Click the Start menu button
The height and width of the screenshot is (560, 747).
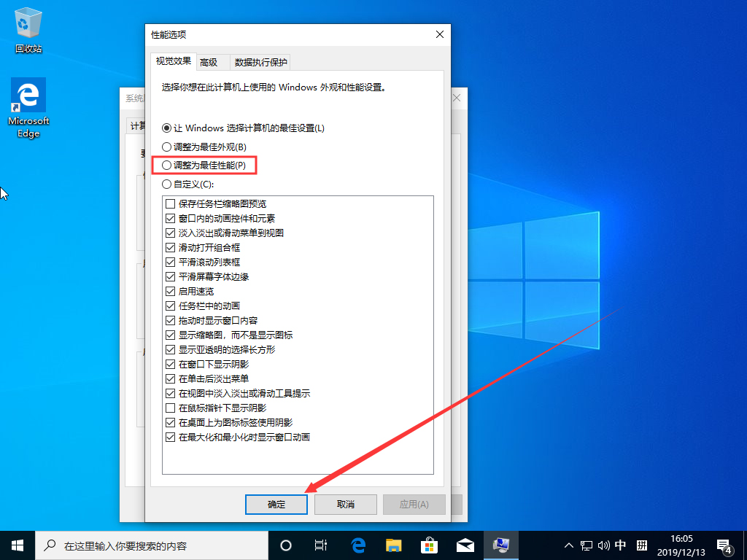pyautogui.click(x=17, y=545)
